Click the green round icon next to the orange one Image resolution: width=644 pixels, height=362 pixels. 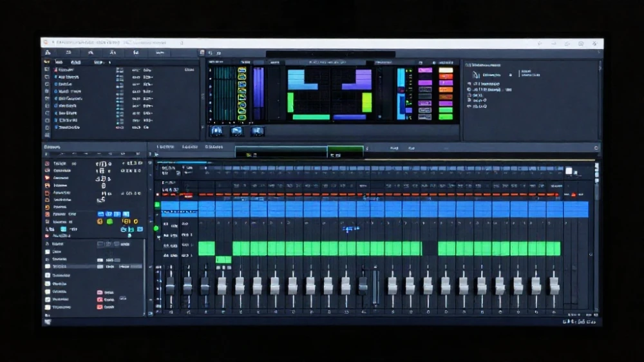click(x=109, y=222)
